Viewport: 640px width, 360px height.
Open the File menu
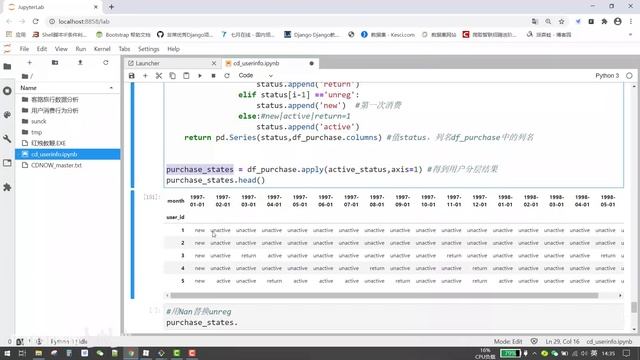[24, 49]
